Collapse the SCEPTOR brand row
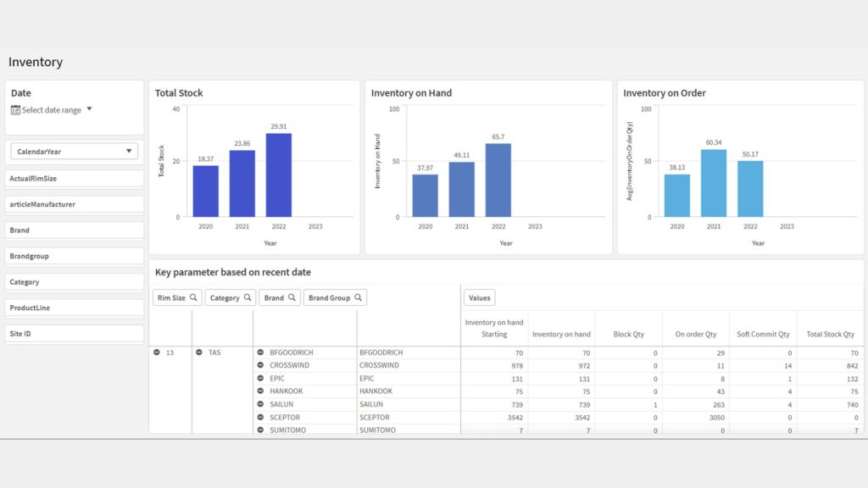This screenshot has width=868, height=488. click(260, 418)
